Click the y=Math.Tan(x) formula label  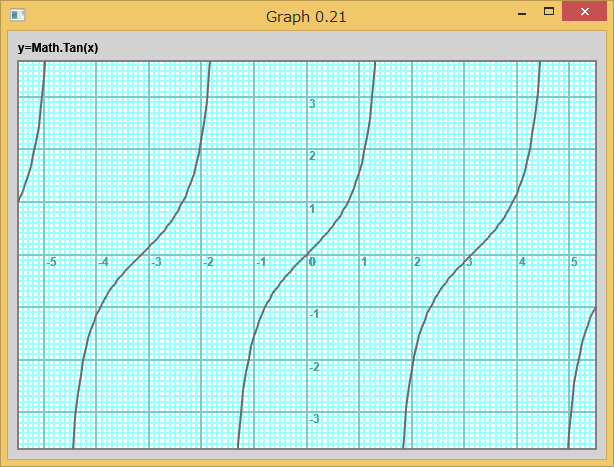point(58,48)
